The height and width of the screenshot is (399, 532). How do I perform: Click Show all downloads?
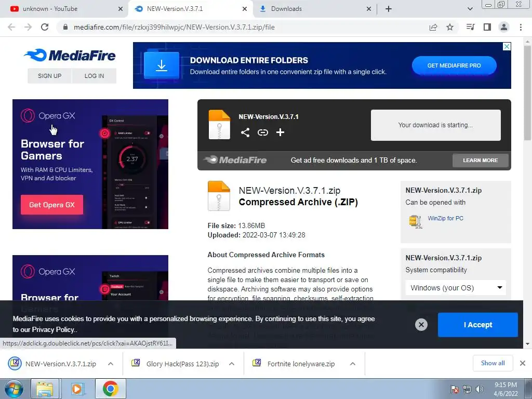493,363
